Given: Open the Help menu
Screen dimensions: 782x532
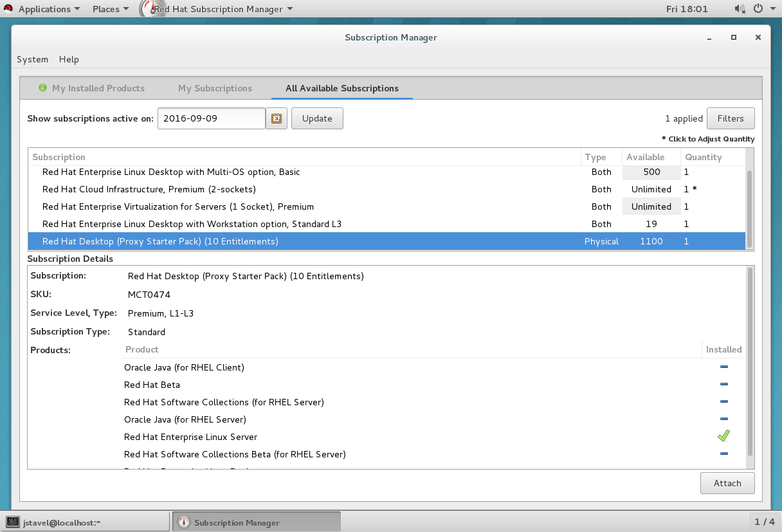Looking at the screenshot, I should coord(69,59).
